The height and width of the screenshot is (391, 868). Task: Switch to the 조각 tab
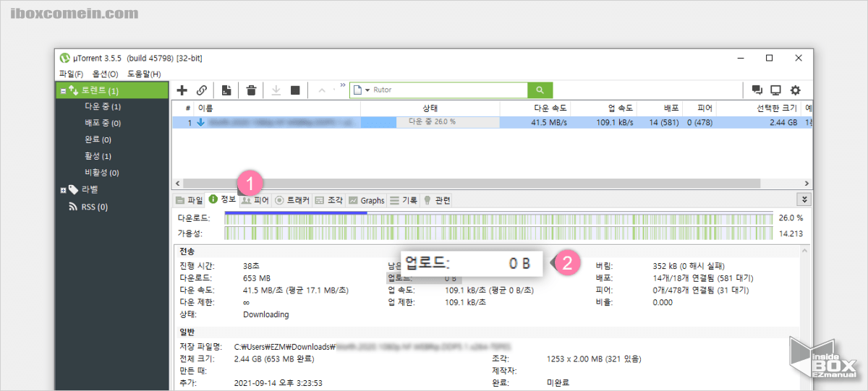click(329, 200)
